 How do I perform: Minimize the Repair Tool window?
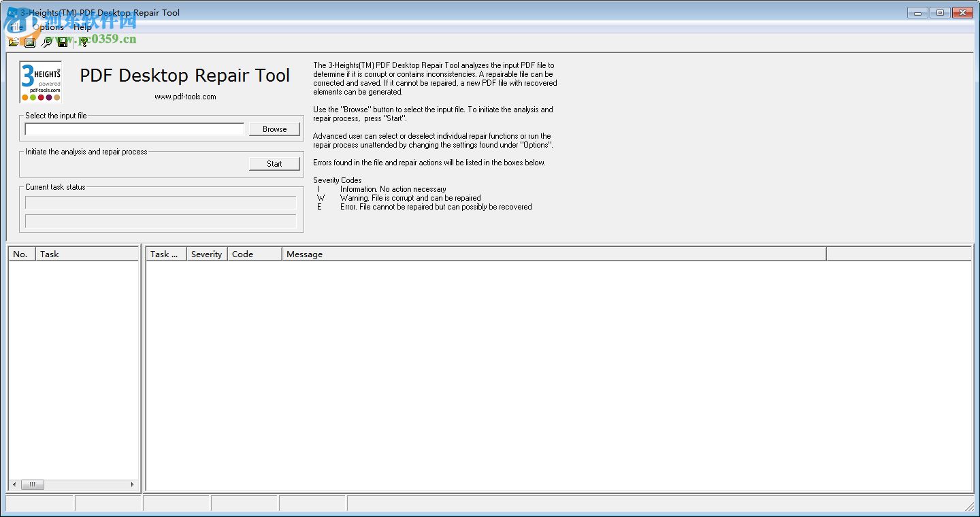click(918, 12)
